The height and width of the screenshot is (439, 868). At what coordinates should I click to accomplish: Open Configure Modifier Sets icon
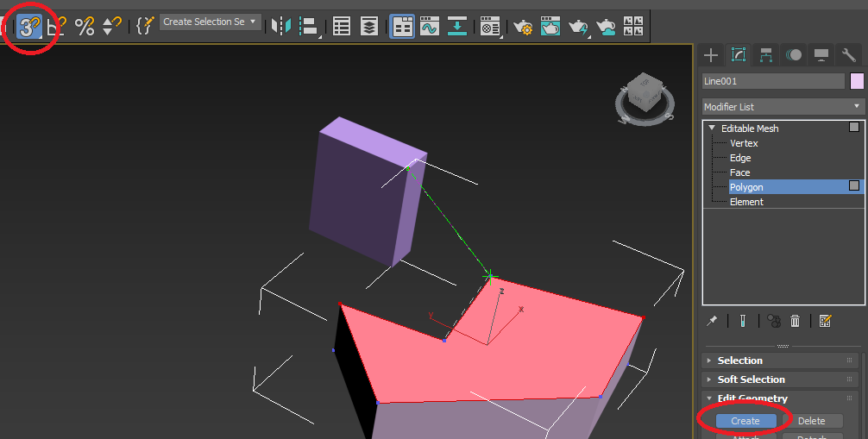click(826, 321)
